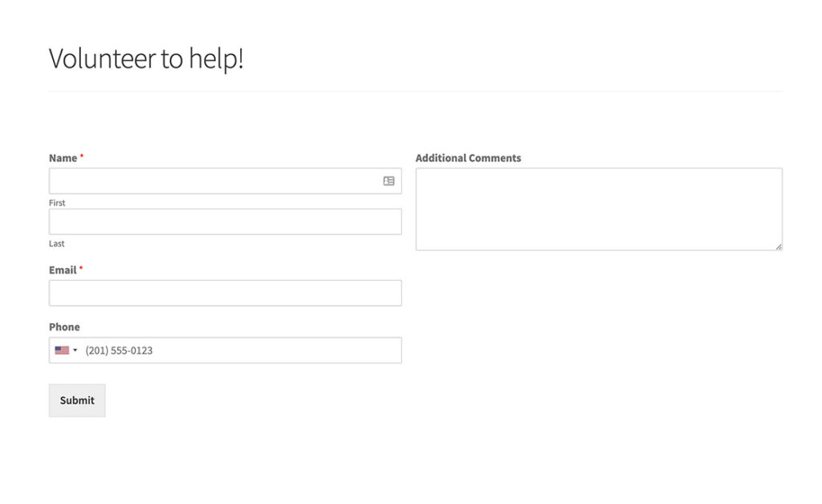This screenshot has width=822, height=504.
Task: Select the Email input field
Action: [225, 293]
